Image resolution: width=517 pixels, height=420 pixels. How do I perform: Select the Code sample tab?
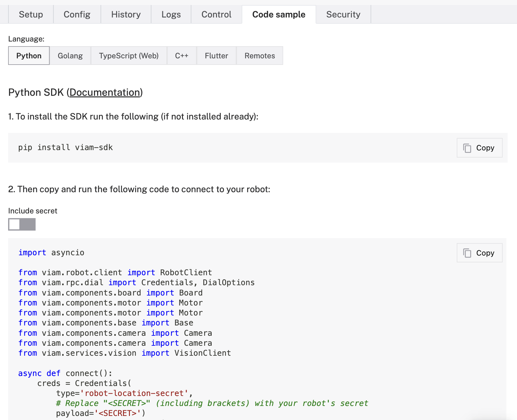(x=279, y=14)
